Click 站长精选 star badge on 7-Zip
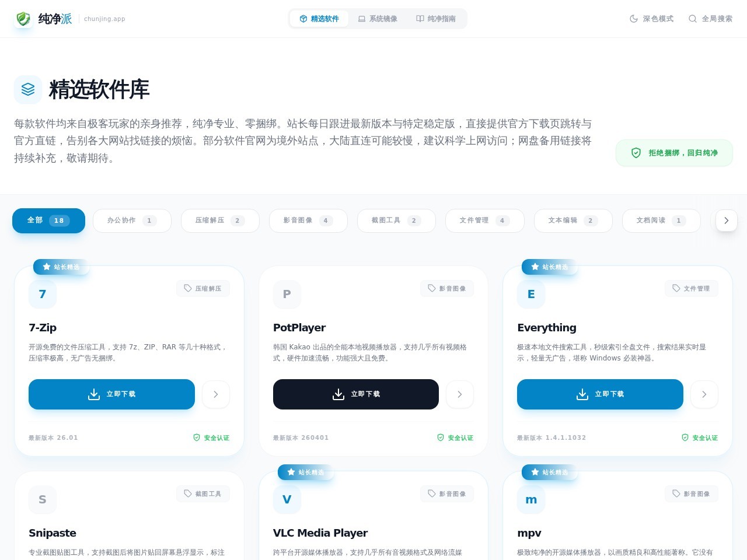Viewport: 747px width, 560px height. 61,267
